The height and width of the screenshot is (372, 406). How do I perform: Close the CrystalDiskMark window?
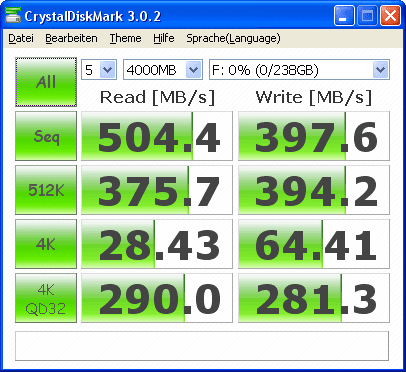pyautogui.click(x=390, y=16)
